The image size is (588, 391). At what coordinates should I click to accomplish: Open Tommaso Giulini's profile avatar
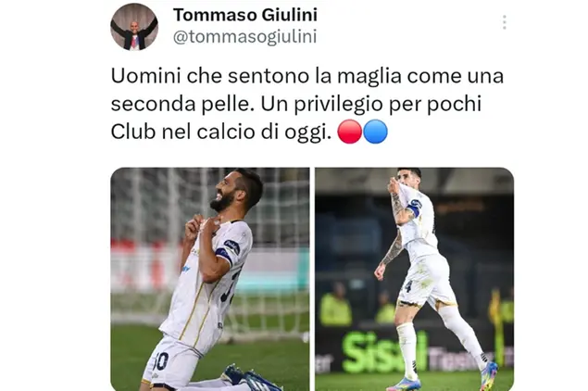tap(134, 27)
